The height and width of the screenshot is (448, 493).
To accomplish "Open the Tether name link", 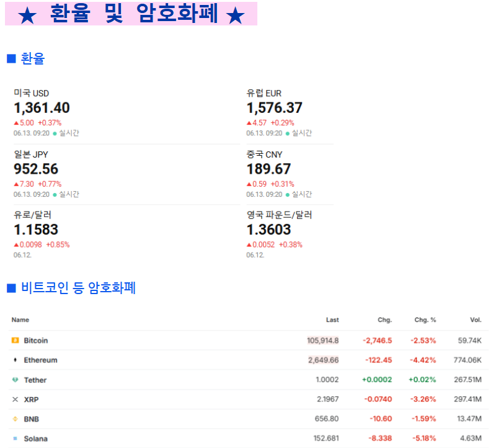I will (35, 380).
